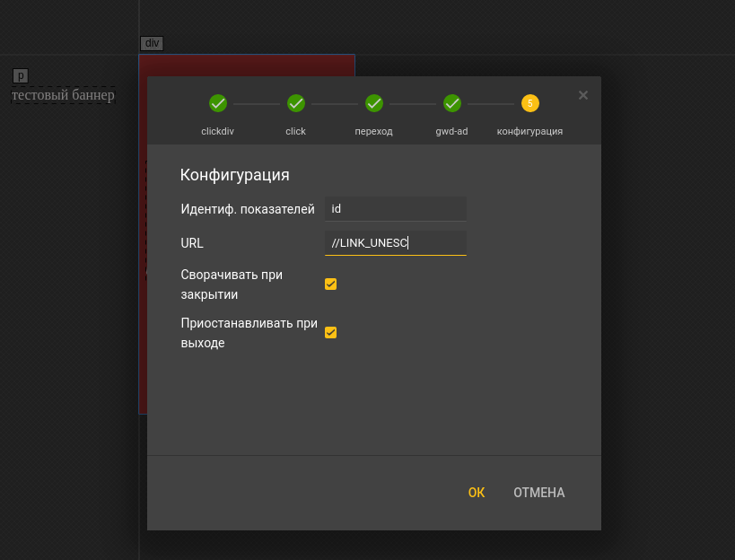Click the green checkmark above click step
The width and height of the screenshot is (735, 560).
(296, 104)
